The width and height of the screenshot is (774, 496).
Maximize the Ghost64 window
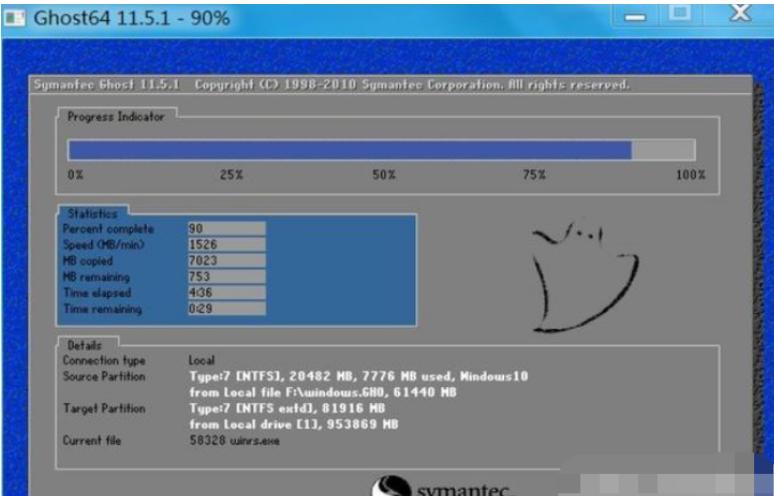tap(680, 13)
